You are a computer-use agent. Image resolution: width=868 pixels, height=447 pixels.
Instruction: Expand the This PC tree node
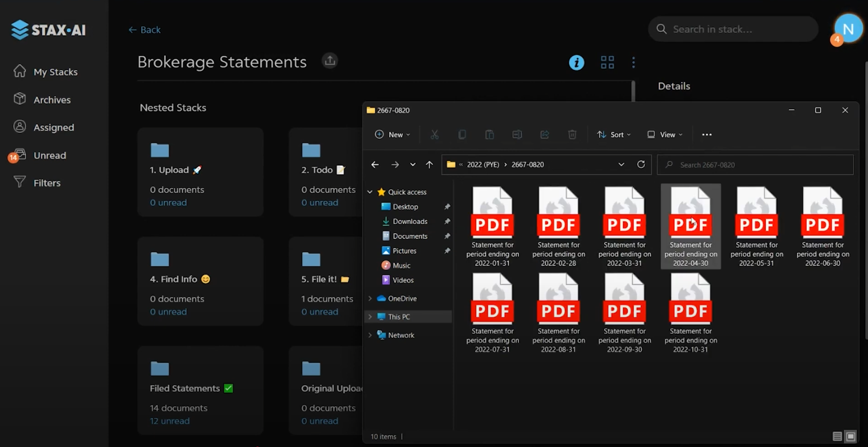tap(370, 317)
